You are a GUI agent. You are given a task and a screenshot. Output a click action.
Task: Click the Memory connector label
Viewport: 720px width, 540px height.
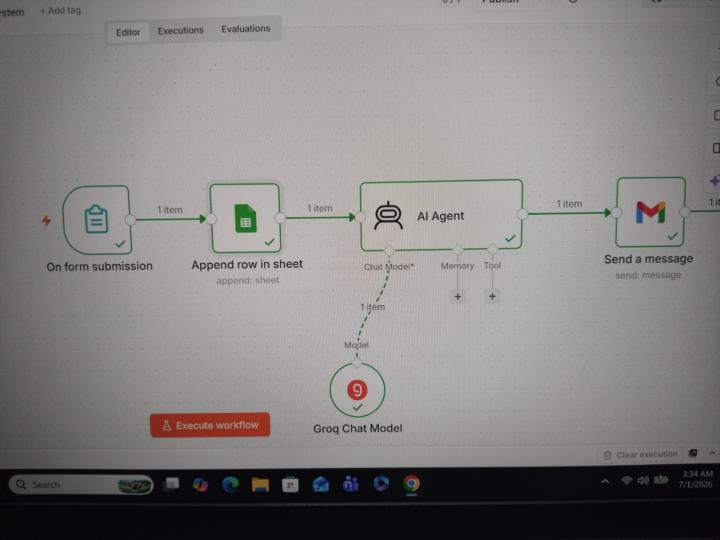click(x=457, y=266)
